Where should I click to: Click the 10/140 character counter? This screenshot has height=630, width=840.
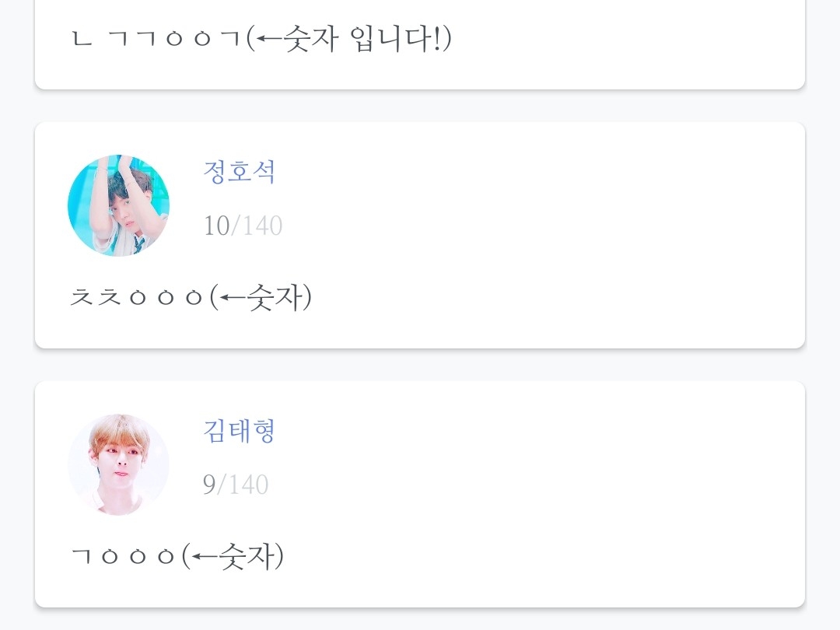[x=242, y=226]
